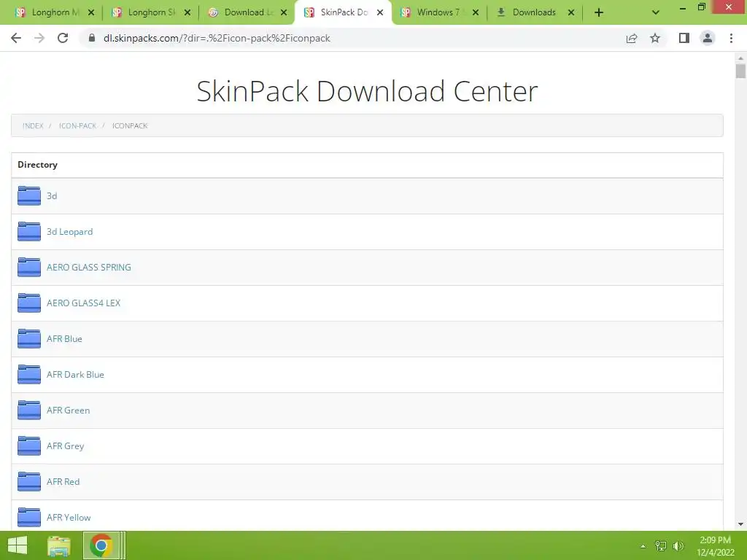Go to ICON-PACK breadcrumb

click(77, 125)
